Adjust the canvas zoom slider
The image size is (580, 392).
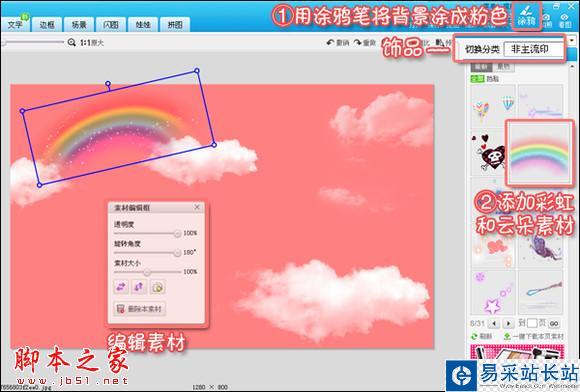click(x=33, y=43)
